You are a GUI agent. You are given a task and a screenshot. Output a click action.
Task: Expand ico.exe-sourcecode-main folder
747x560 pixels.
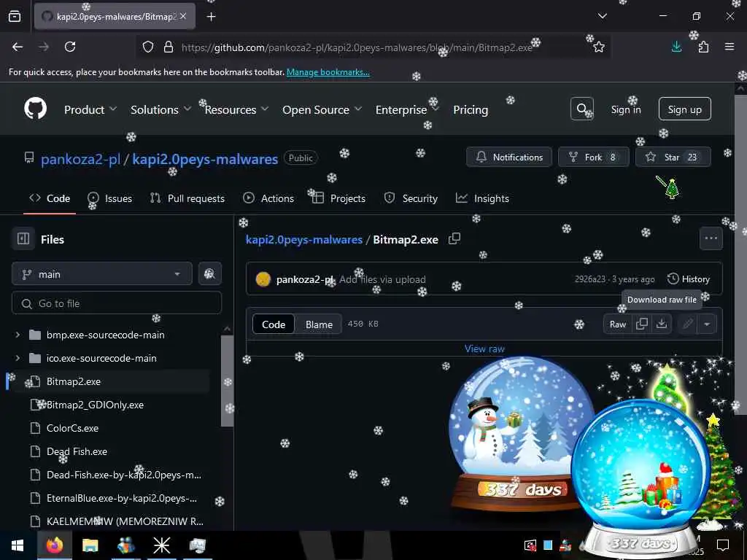coord(18,358)
